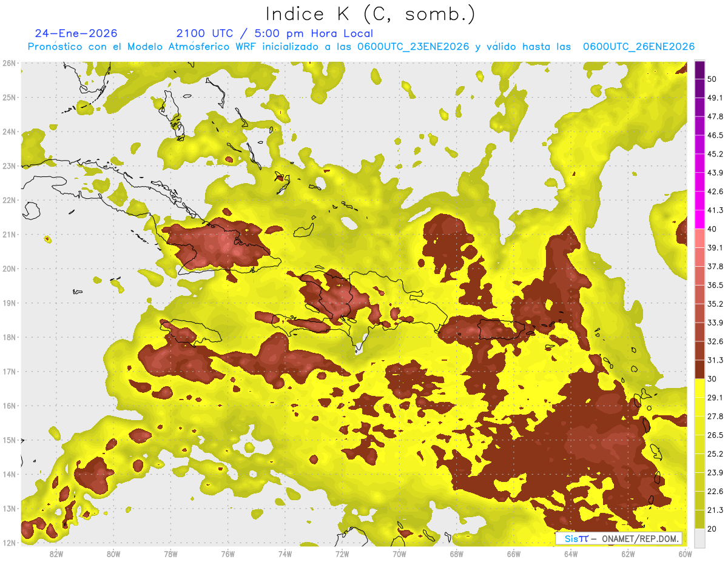This screenshot has width=728, height=562.
Task: Click the '15N' latitude tick label
Action: [x=9, y=440]
